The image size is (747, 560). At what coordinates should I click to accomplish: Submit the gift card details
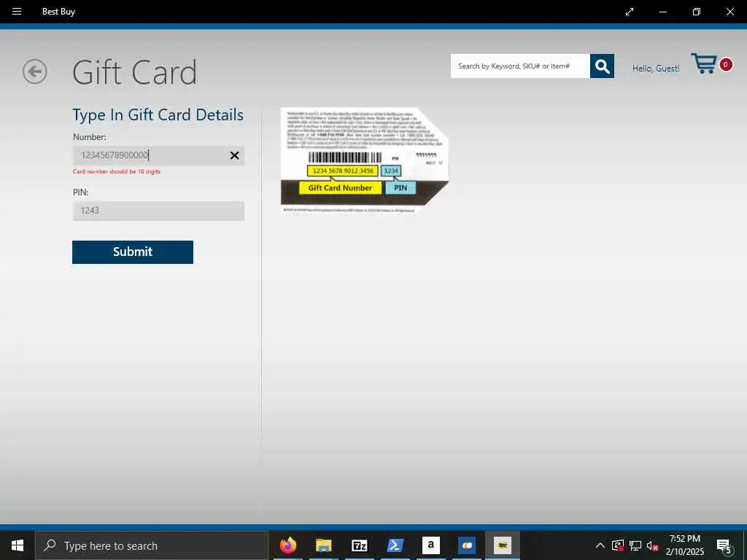coord(133,252)
